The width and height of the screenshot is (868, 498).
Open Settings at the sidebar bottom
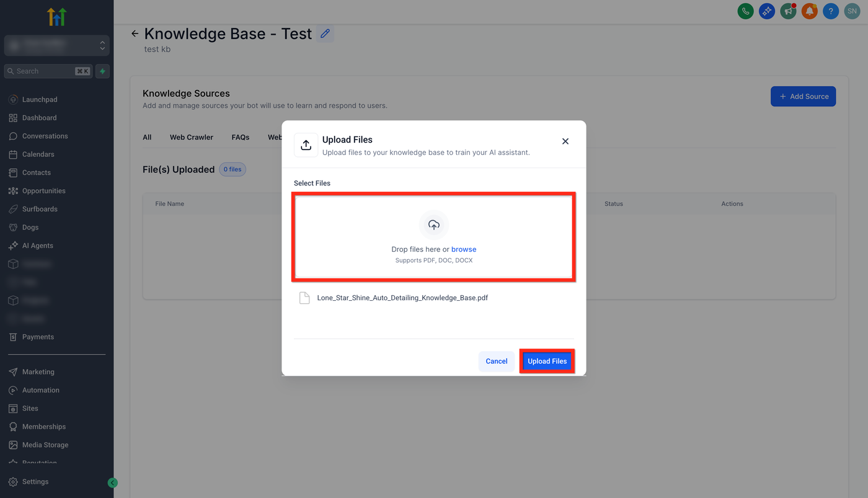[35, 482]
